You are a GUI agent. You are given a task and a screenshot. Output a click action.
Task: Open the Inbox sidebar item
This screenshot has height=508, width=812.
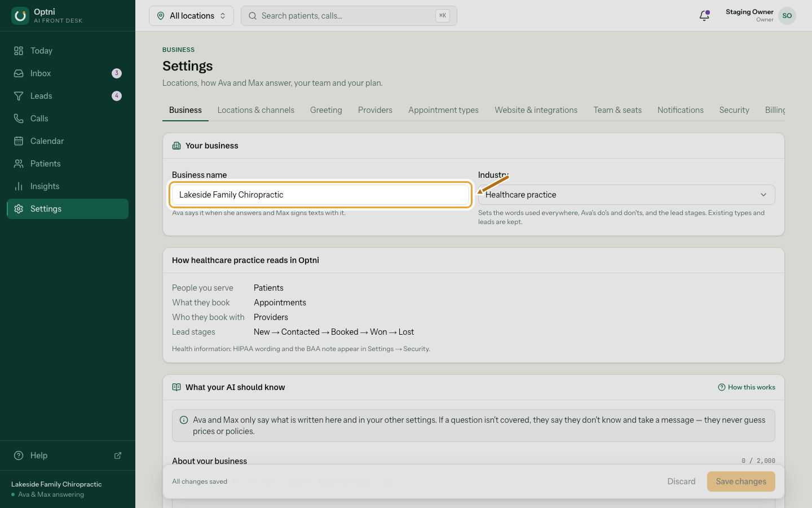(68, 73)
